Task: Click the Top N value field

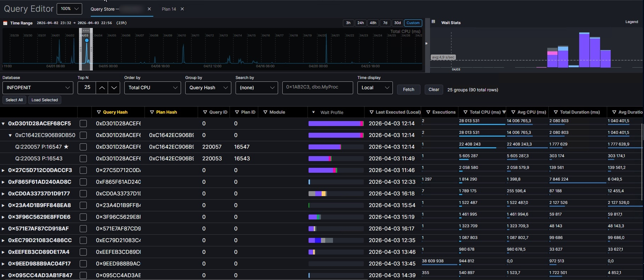Action: click(87, 88)
